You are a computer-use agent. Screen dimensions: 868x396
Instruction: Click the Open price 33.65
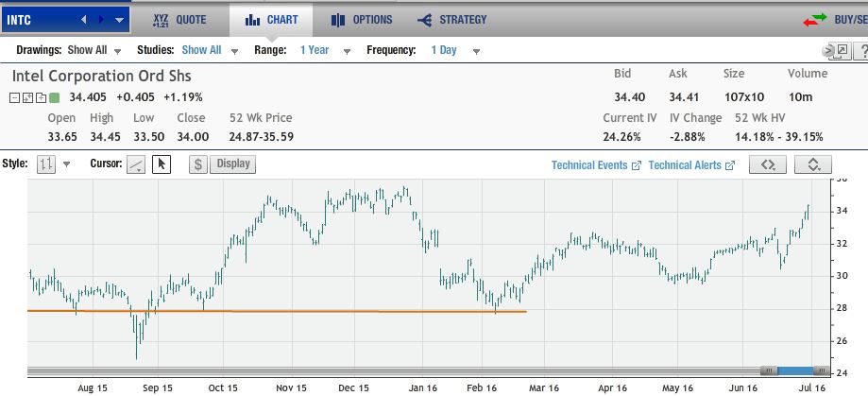pos(62,136)
